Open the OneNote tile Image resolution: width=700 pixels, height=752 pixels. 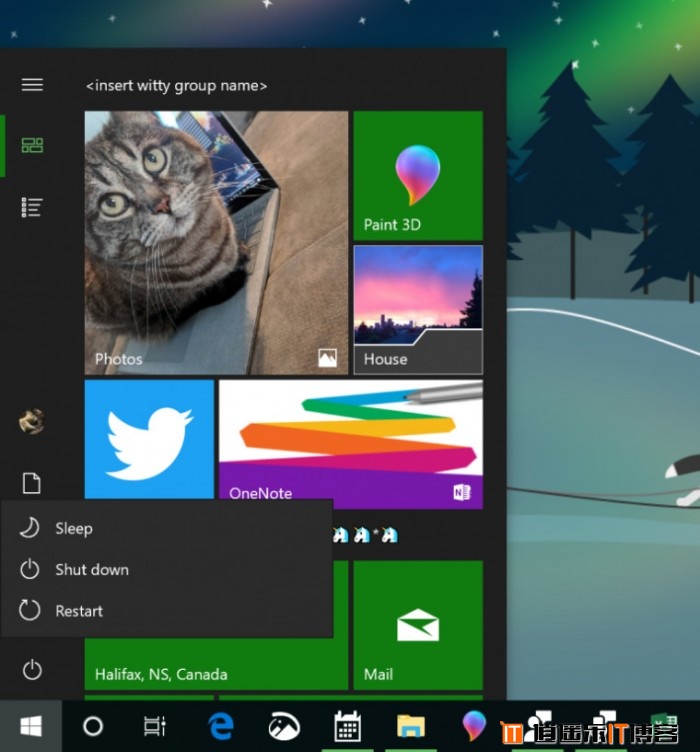pyautogui.click(x=351, y=439)
